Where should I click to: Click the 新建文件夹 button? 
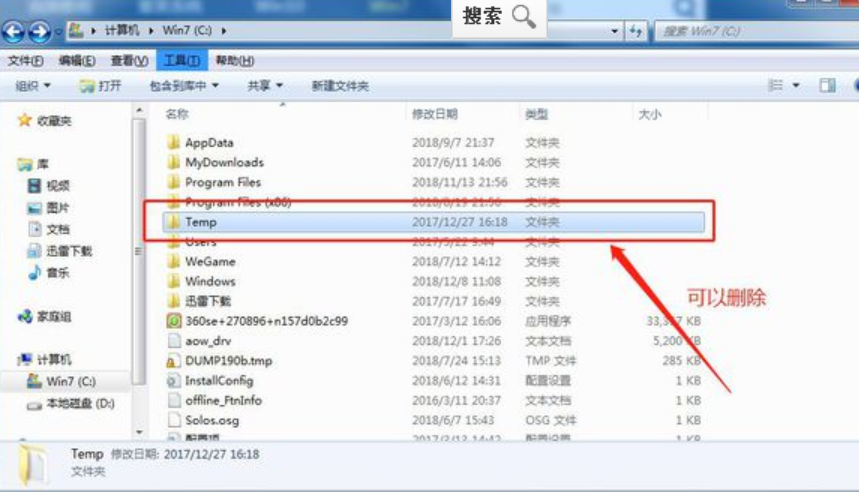click(340, 85)
